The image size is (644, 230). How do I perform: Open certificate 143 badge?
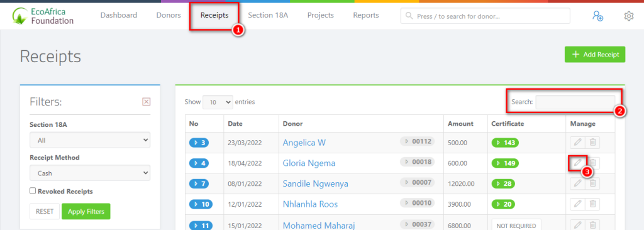(505, 143)
